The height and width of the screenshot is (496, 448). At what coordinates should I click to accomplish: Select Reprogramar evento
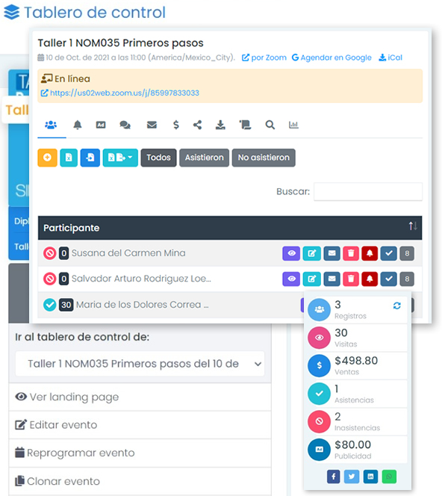coord(140,453)
